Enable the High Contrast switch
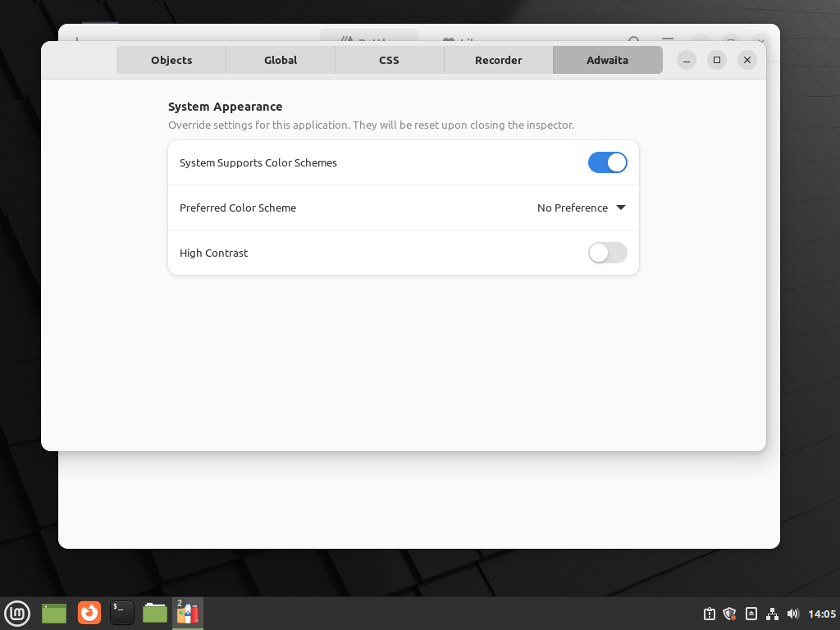This screenshot has height=630, width=840. 608,253
